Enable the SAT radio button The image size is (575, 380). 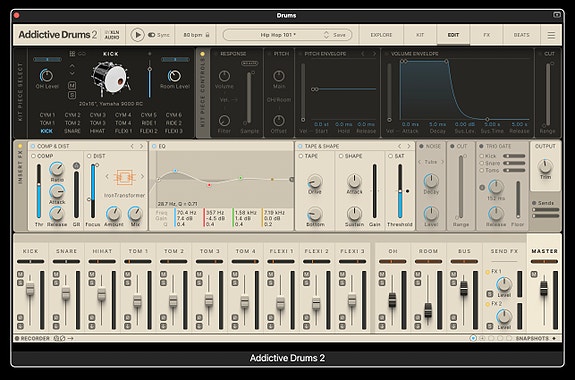pos(391,156)
